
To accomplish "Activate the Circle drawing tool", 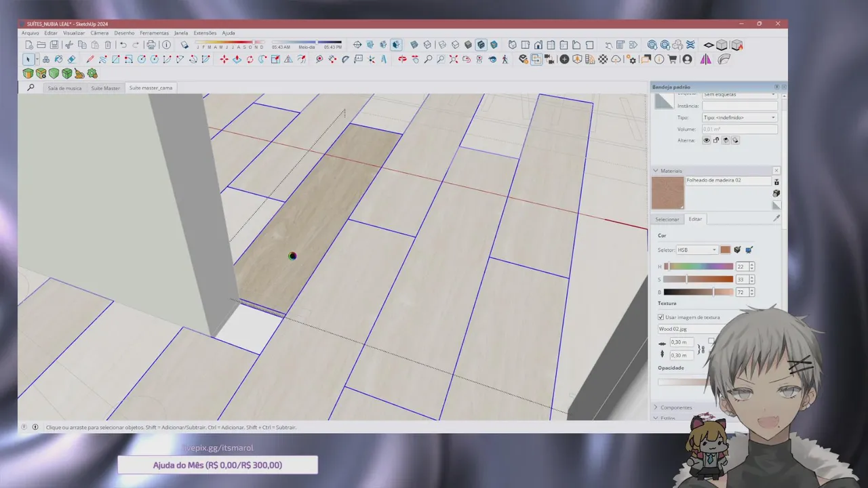I will [x=141, y=60].
